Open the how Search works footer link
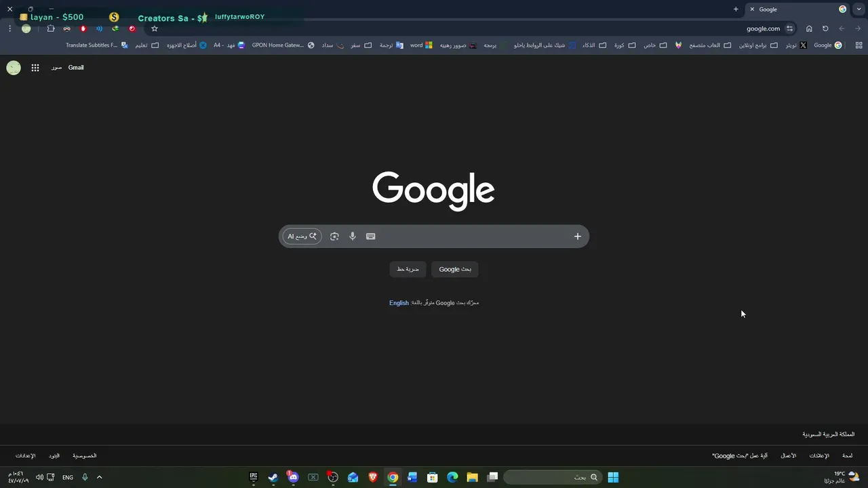 [740, 455]
